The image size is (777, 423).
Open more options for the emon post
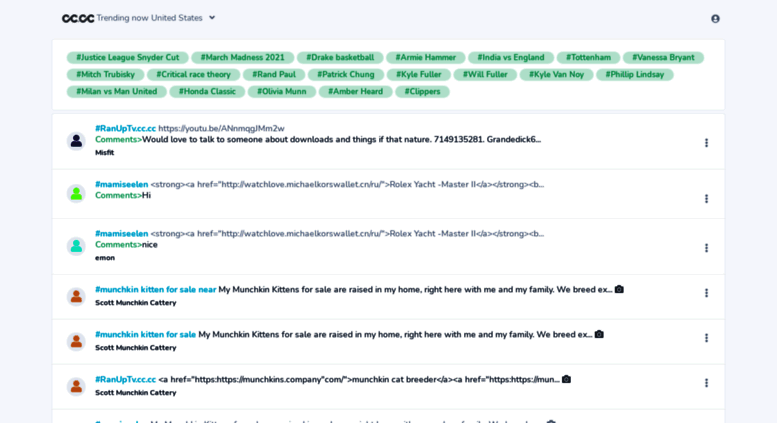point(706,248)
